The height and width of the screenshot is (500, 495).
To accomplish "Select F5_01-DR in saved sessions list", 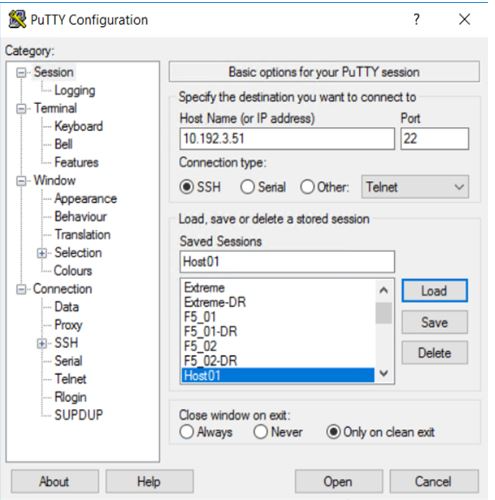I will pyautogui.click(x=210, y=332).
